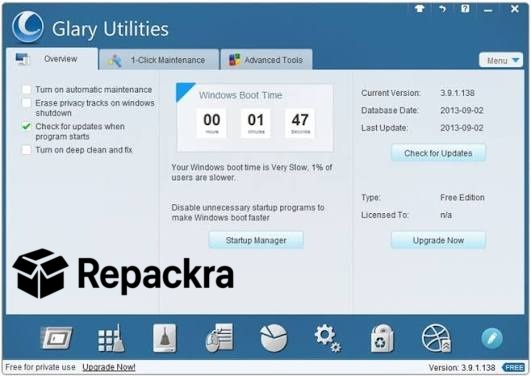The height and width of the screenshot is (376, 531).
Task: Open the Process Manager gears icon
Action: (x=327, y=338)
